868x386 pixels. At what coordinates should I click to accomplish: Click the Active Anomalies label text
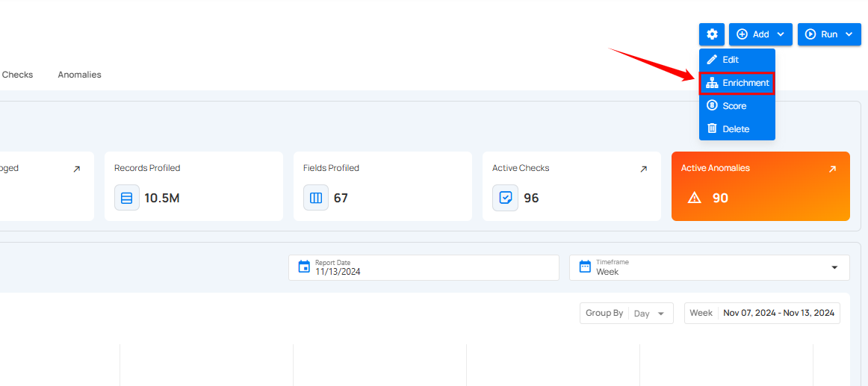pos(715,168)
